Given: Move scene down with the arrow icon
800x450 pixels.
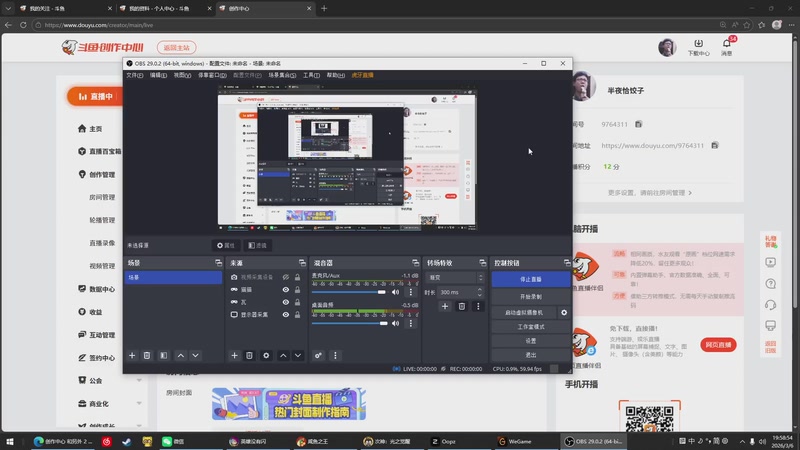Looking at the screenshot, I should [195, 355].
